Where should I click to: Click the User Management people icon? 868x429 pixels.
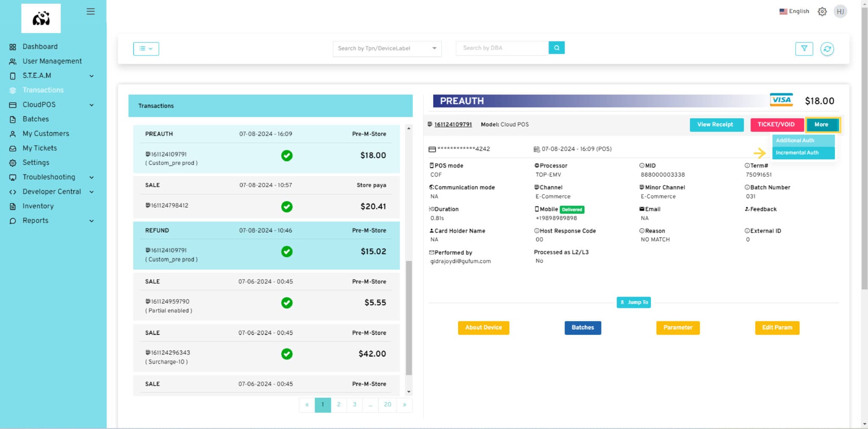(x=13, y=61)
